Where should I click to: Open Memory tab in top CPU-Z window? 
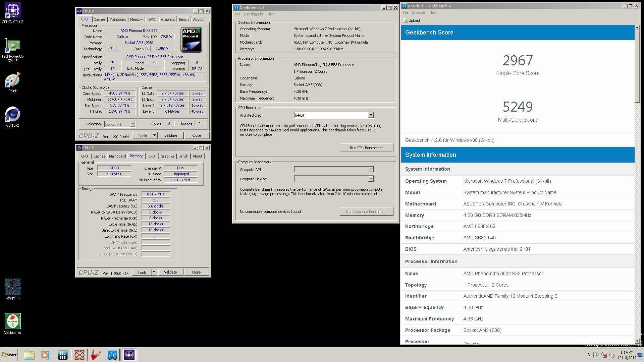pyautogui.click(x=137, y=19)
